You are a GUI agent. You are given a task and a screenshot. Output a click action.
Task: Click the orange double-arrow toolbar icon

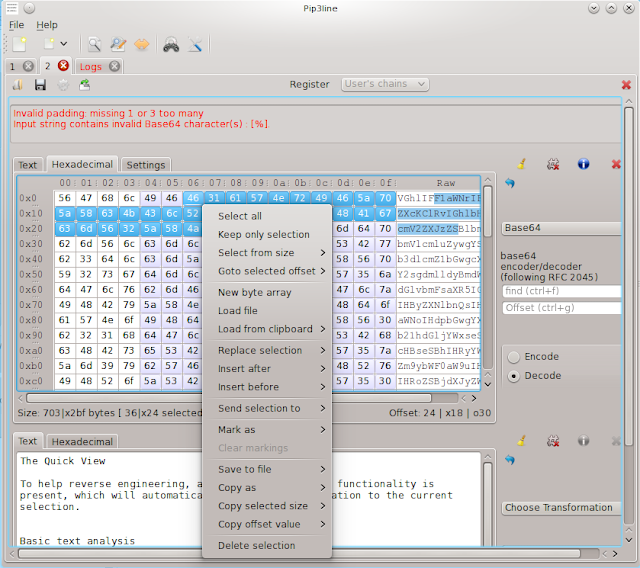point(142,44)
